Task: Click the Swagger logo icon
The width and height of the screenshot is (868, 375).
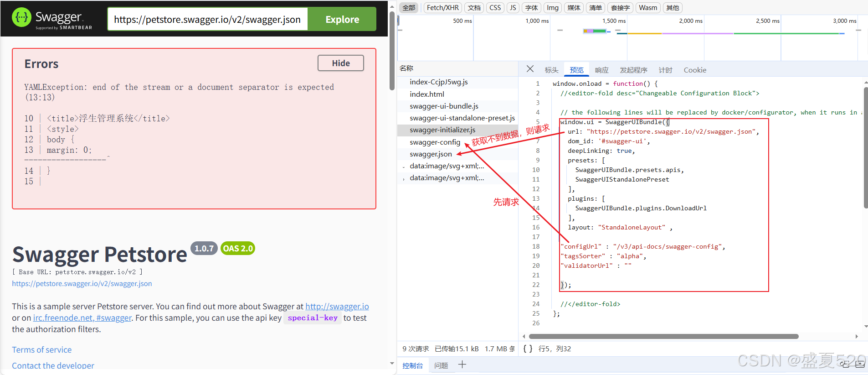Action: point(21,18)
